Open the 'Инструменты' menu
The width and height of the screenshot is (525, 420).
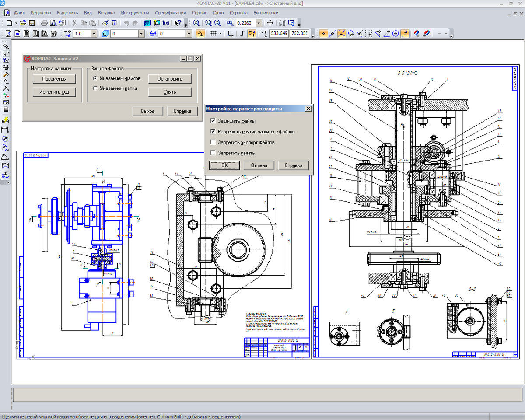(135, 13)
